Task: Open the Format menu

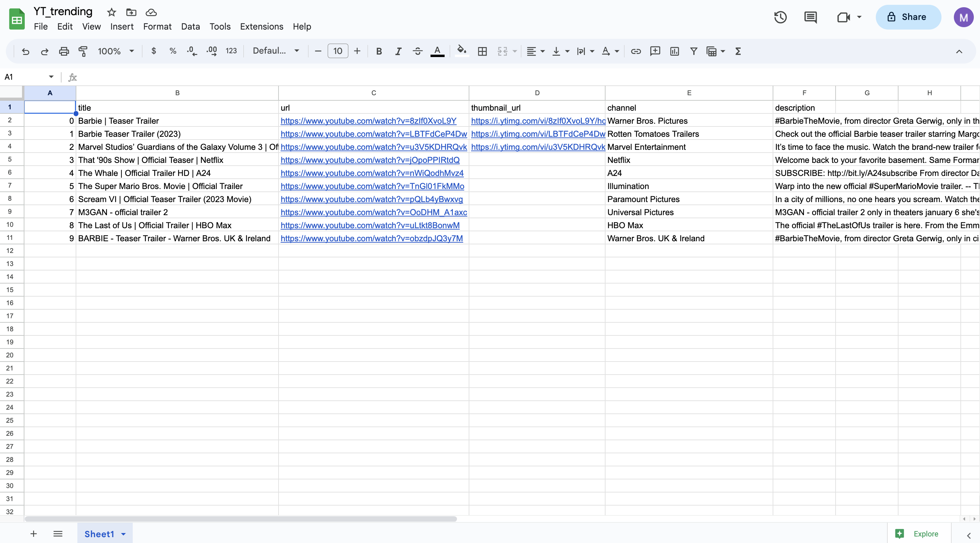Action: click(157, 26)
